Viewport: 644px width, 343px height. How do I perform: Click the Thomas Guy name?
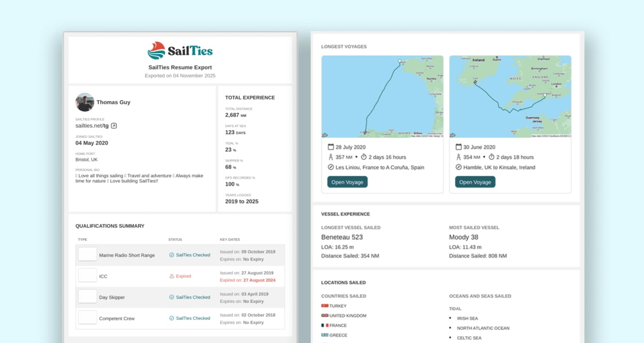point(113,102)
